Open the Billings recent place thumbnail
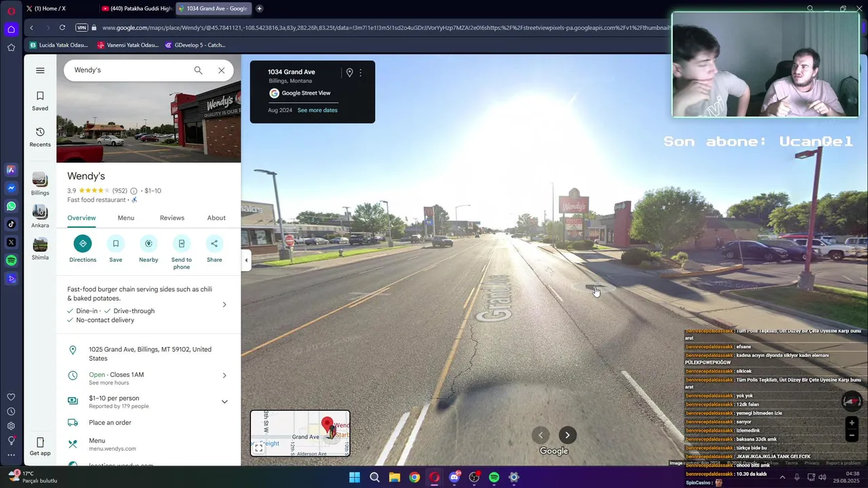This screenshot has width=868, height=488. pos(40,184)
